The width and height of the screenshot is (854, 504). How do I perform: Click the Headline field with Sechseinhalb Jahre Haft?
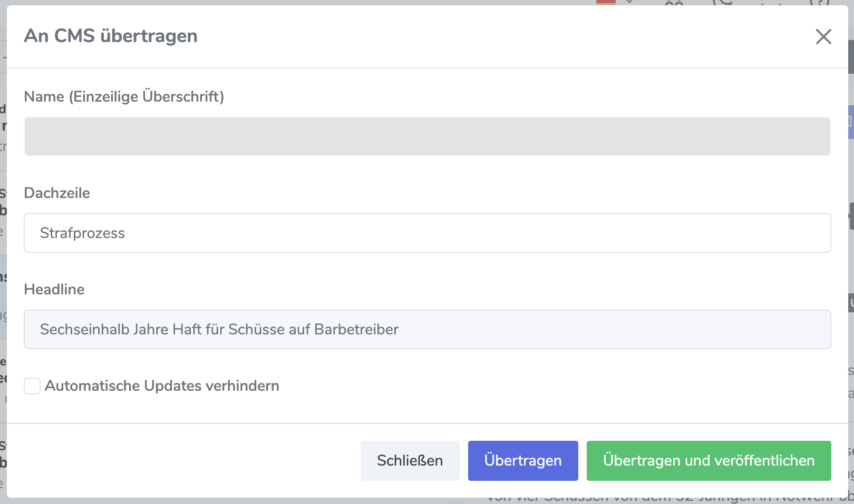click(x=428, y=329)
